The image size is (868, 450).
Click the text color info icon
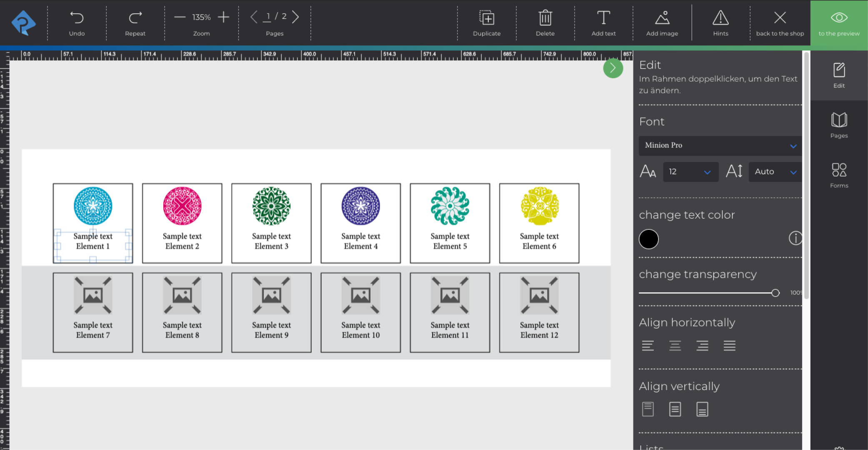point(795,238)
